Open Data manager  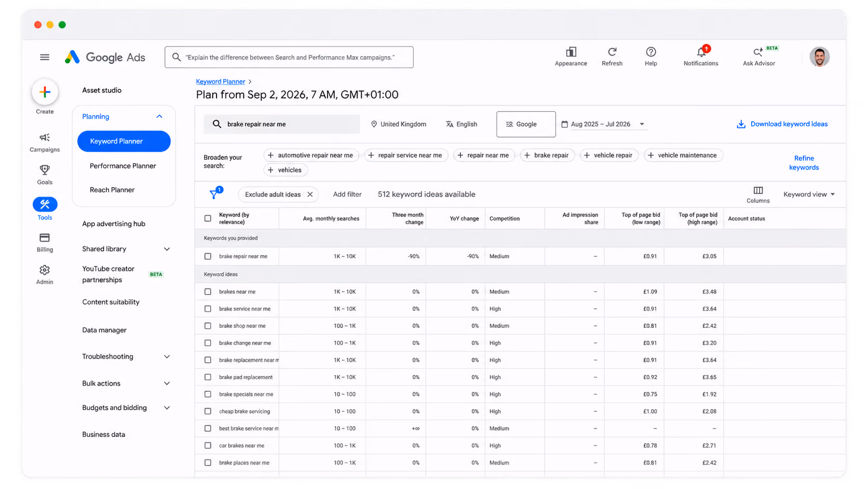[x=104, y=330]
